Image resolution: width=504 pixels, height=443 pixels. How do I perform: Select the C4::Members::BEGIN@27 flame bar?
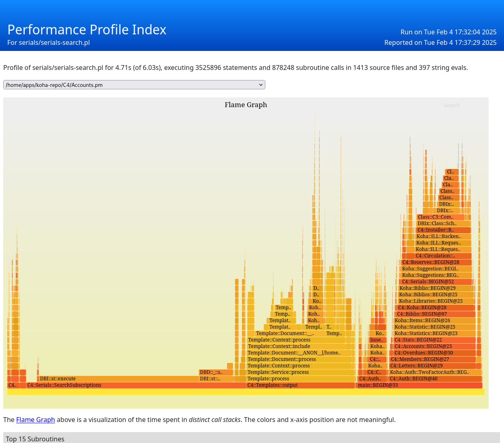(432, 359)
